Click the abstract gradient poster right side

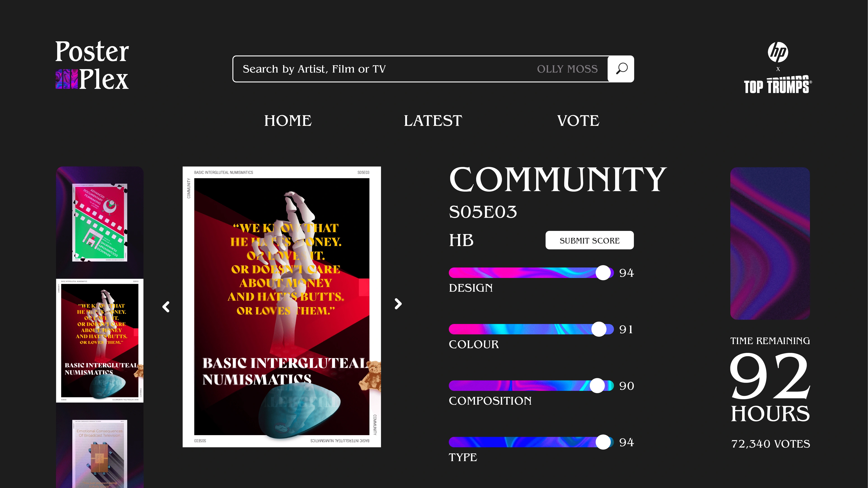770,243
